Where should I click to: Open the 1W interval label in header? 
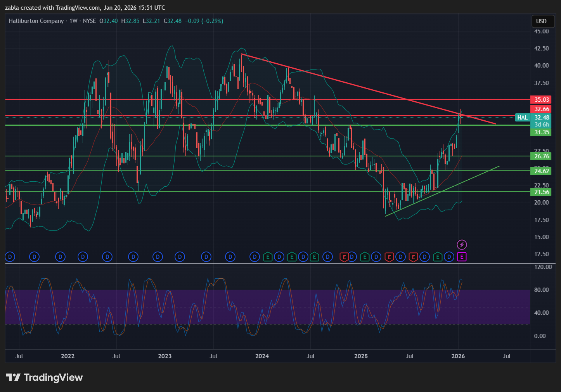tap(73, 21)
